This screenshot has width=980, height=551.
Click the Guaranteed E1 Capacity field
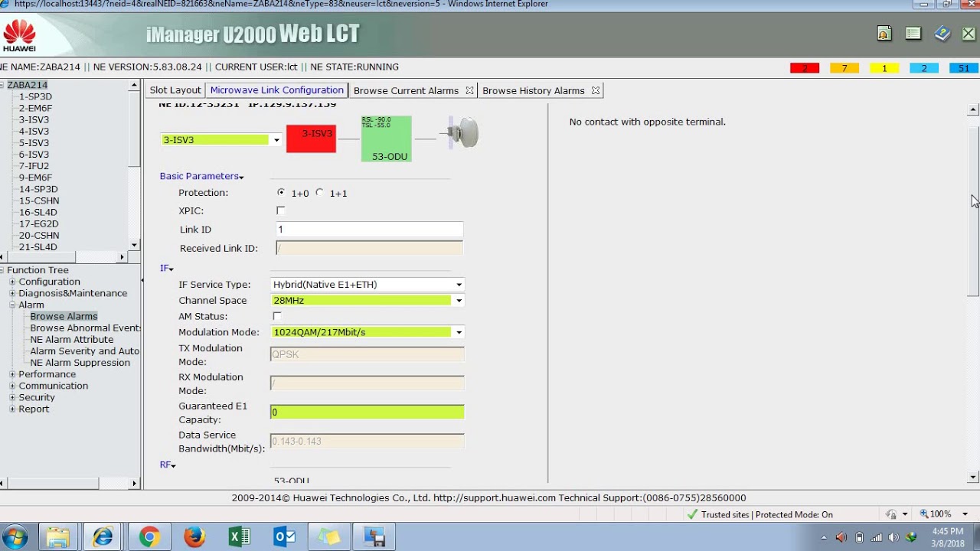tap(367, 412)
